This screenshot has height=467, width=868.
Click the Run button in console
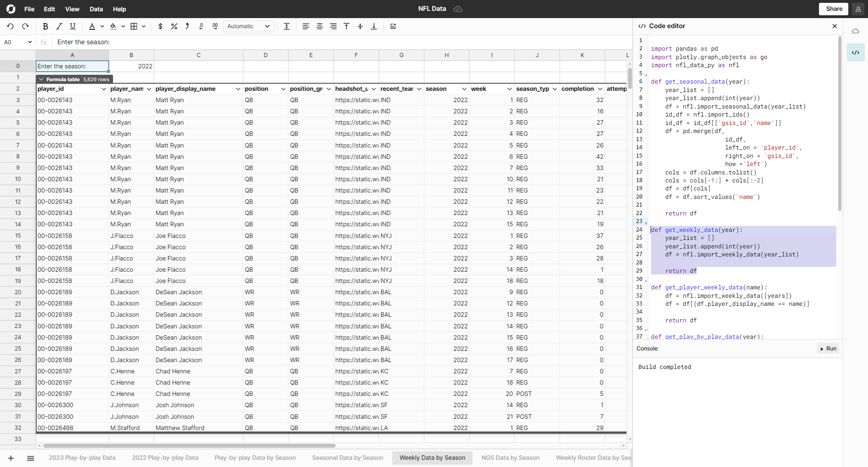(x=828, y=348)
